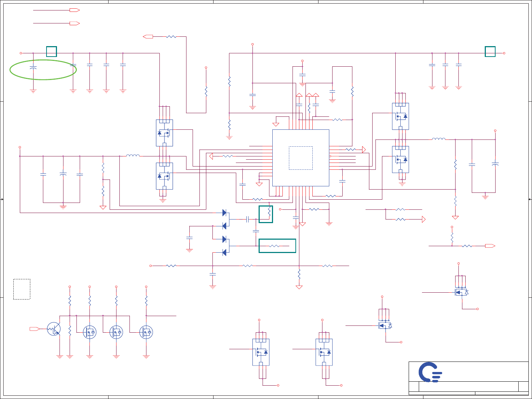Select the left boxed MOSFET at bottom center

pos(261,352)
